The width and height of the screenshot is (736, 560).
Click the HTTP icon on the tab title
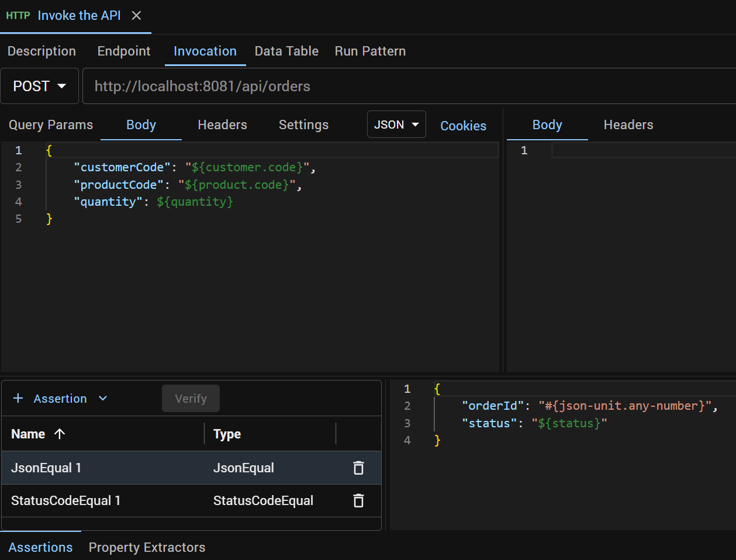[18, 16]
